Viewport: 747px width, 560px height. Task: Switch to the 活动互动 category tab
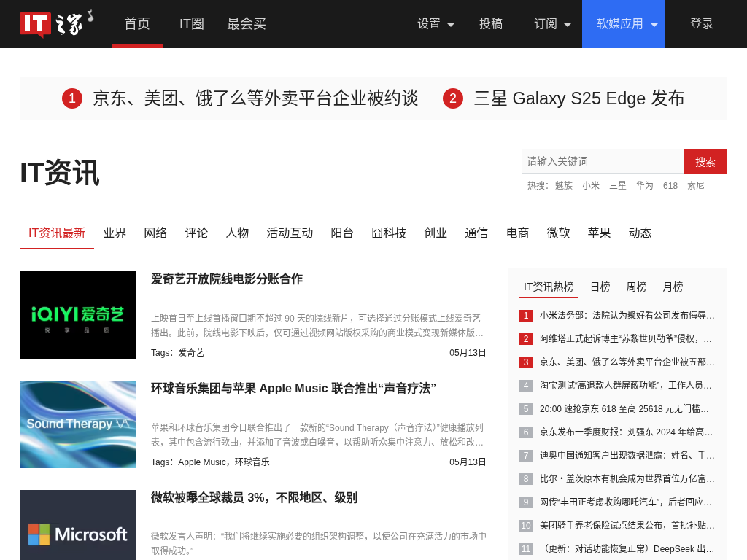coord(290,233)
